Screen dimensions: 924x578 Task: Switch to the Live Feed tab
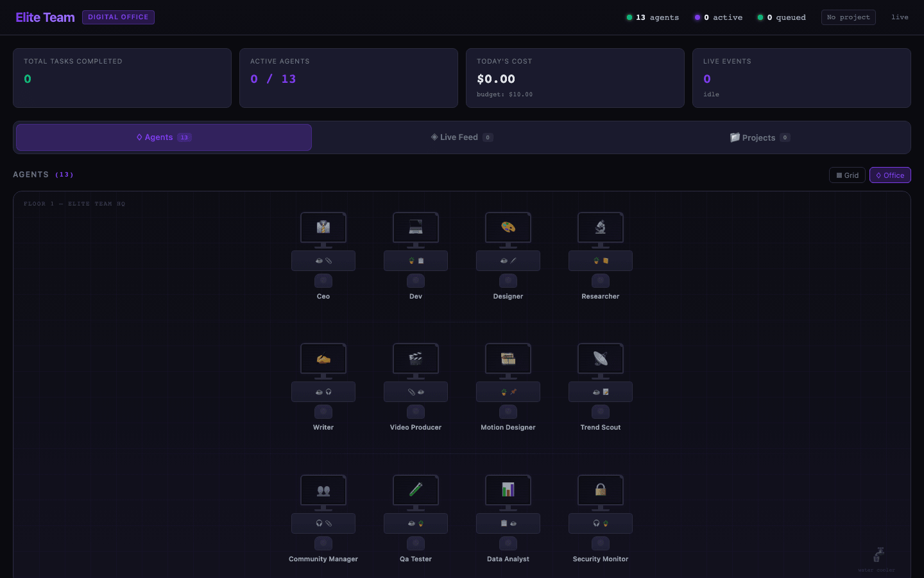click(x=461, y=137)
